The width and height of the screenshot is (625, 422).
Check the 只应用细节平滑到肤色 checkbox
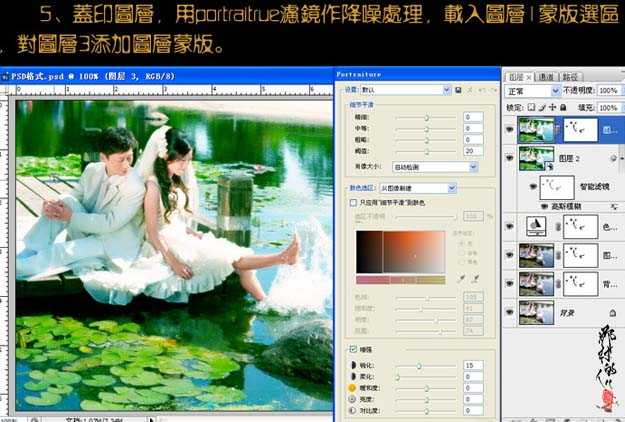click(353, 203)
